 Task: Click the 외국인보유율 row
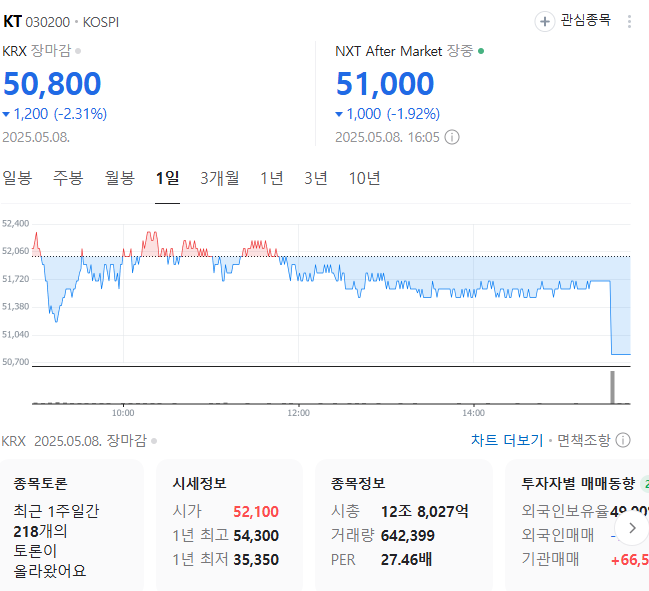(x=585, y=512)
